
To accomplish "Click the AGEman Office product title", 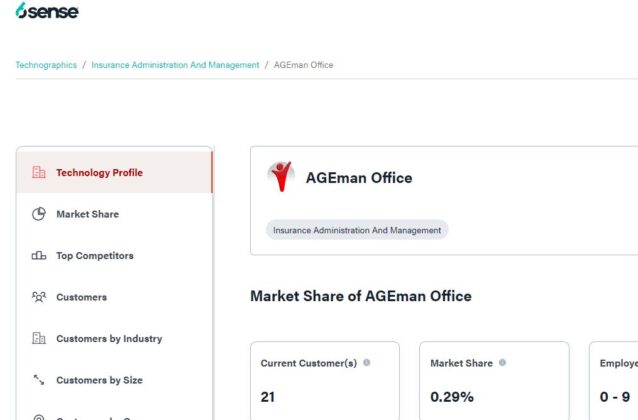I will coord(359,178).
